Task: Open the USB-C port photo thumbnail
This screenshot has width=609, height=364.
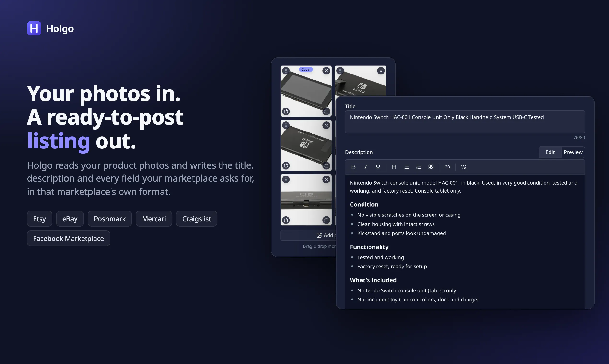Action: tap(306, 200)
